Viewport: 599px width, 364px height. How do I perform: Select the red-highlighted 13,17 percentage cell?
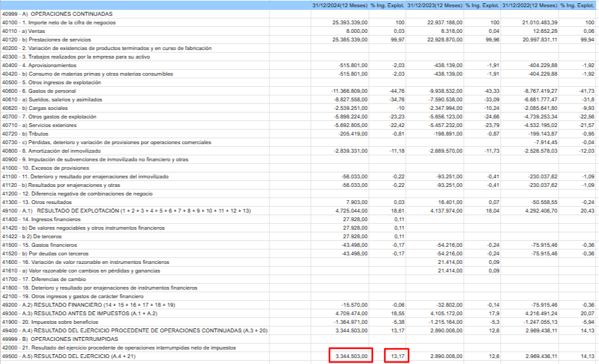coord(395,356)
